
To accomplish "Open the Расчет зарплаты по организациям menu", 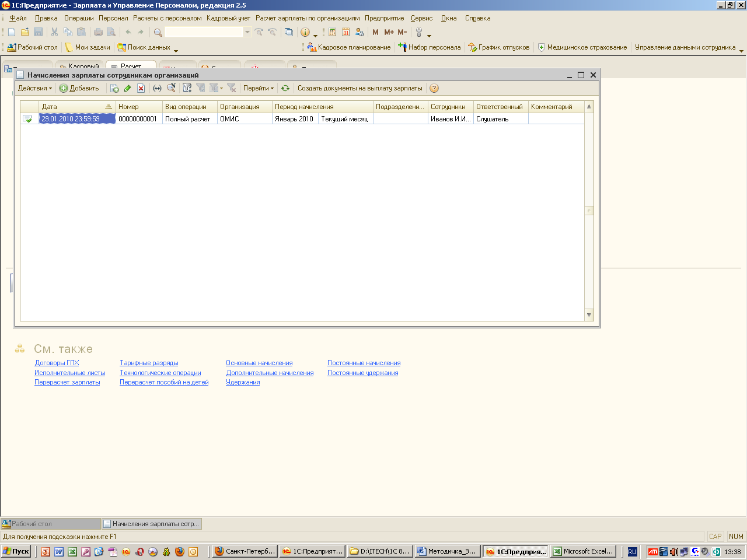I will pyautogui.click(x=308, y=18).
